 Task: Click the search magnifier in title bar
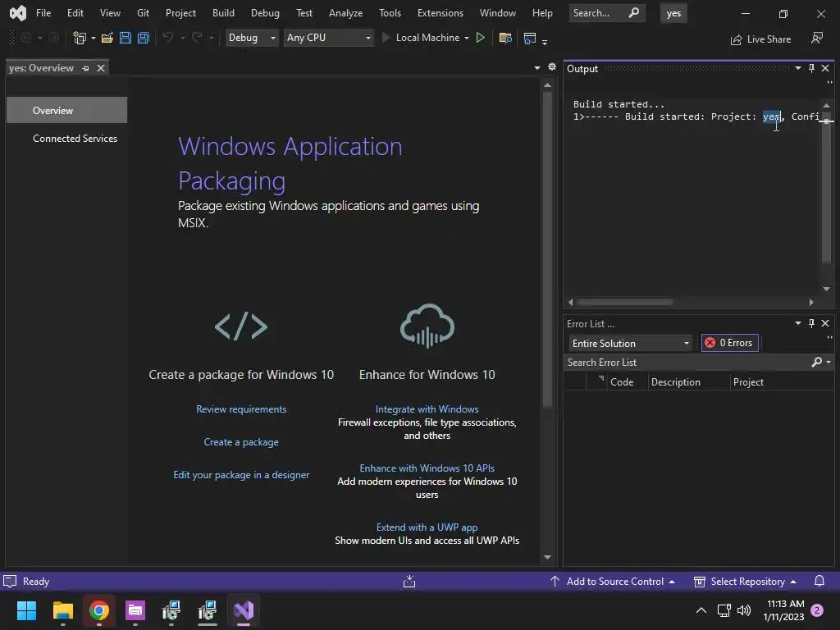coord(634,13)
